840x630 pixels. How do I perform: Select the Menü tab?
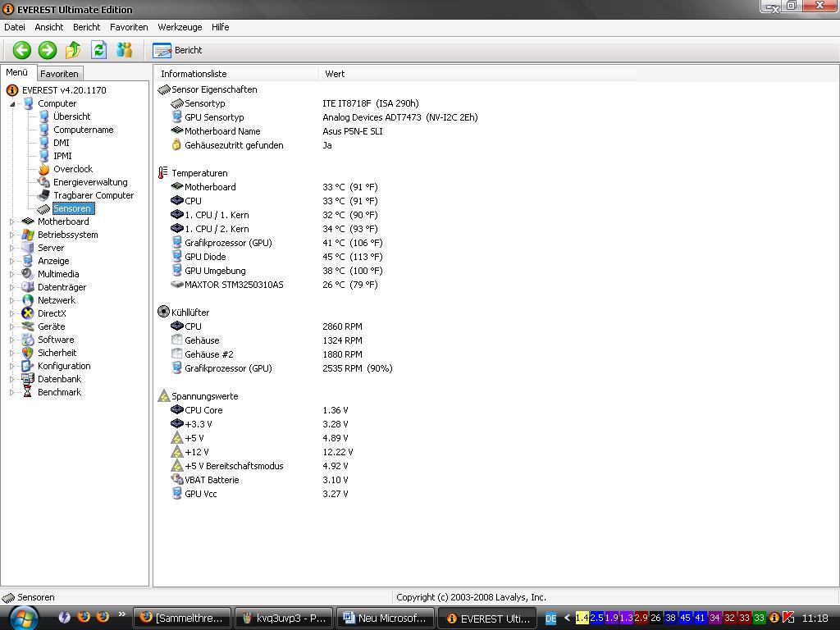[17, 72]
